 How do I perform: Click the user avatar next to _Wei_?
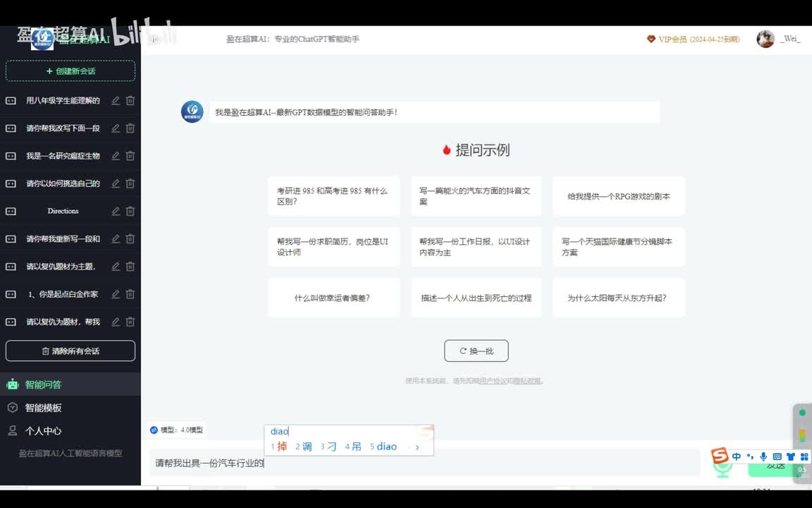[765, 40]
